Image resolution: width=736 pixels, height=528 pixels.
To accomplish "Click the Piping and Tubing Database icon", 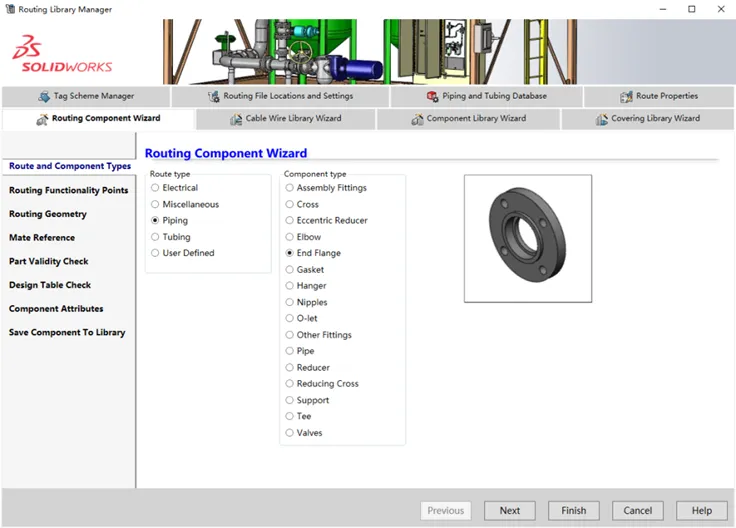I will [x=432, y=96].
